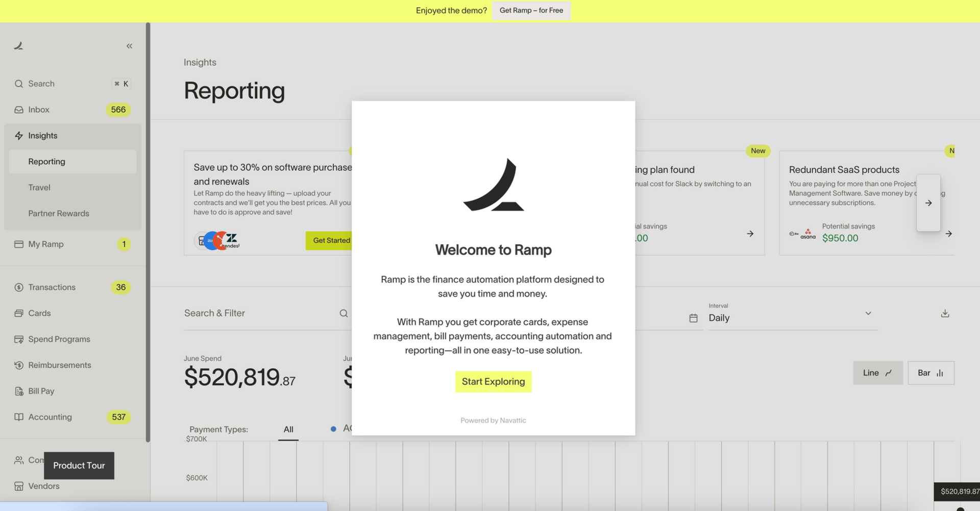
Task: Open Bill Pay
Action: (x=72, y=391)
